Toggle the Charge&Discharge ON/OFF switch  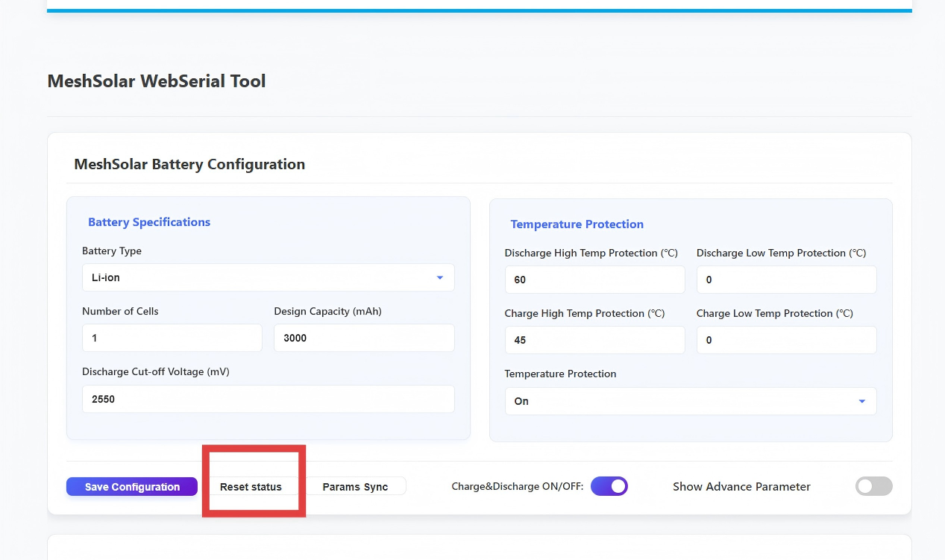pyautogui.click(x=609, y=486)
